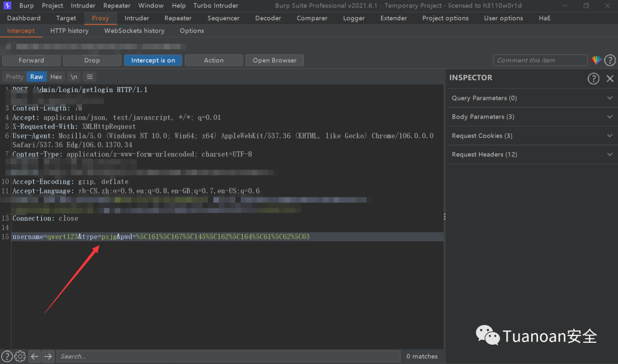Screen dimensions: 618x364
Task: Click the username=qwert123 body parameter line
Action: (161, 236)
